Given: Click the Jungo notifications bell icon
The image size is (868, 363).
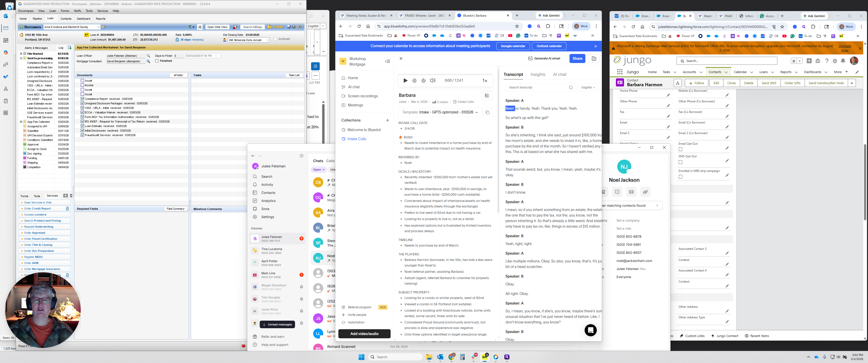Looking at the screenshot, I should tap(843, 61).
